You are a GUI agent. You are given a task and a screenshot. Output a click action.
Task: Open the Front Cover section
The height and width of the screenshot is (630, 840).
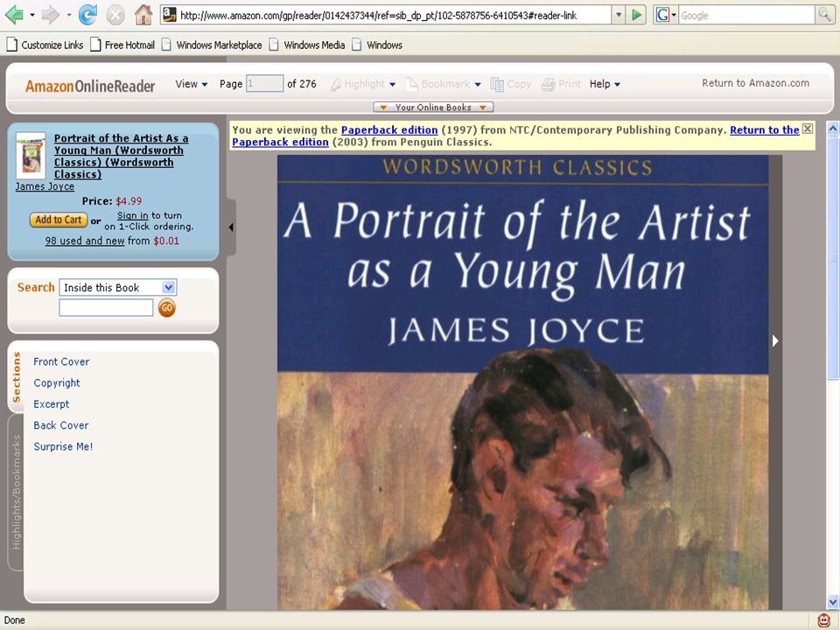61,361
